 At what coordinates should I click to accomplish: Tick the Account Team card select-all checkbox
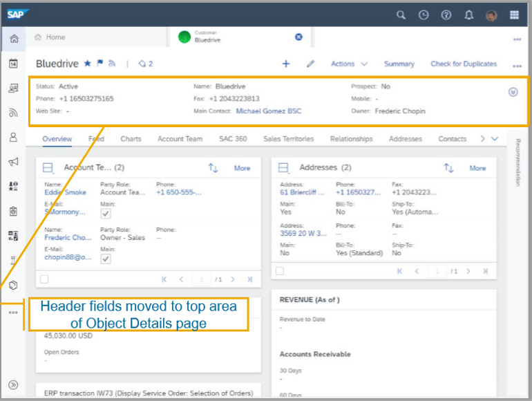[x=44, y=279]
